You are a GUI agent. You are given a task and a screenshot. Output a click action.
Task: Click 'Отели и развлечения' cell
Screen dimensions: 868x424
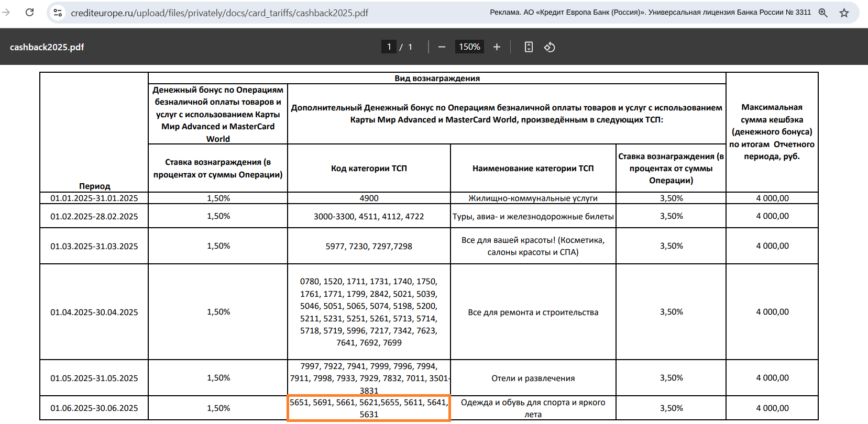point(533,378)
